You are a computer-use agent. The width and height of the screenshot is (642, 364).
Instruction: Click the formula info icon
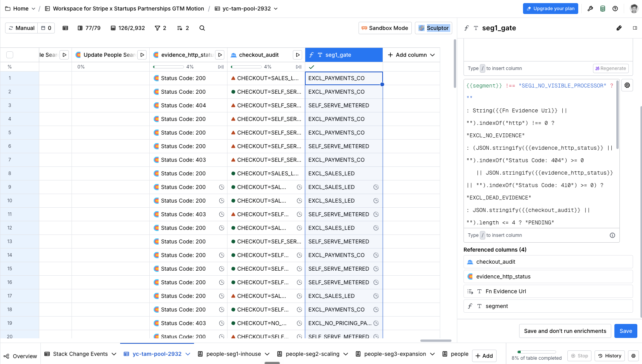pos(612,235)
